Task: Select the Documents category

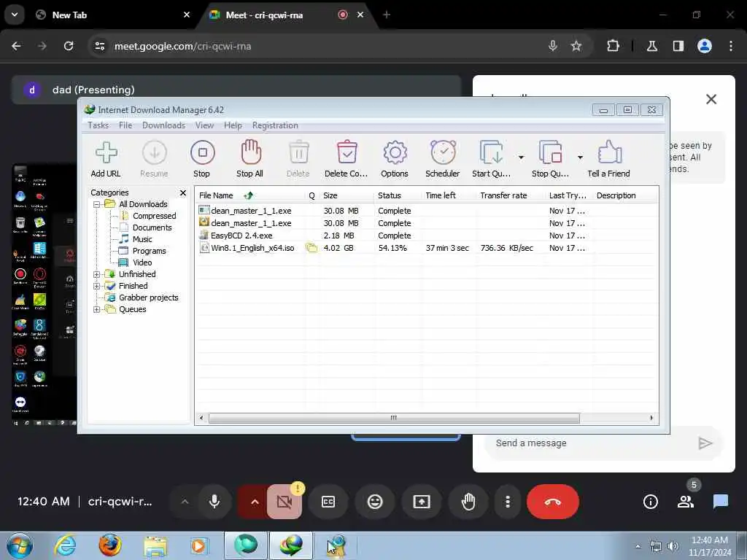Action: (x=152, y=227)
